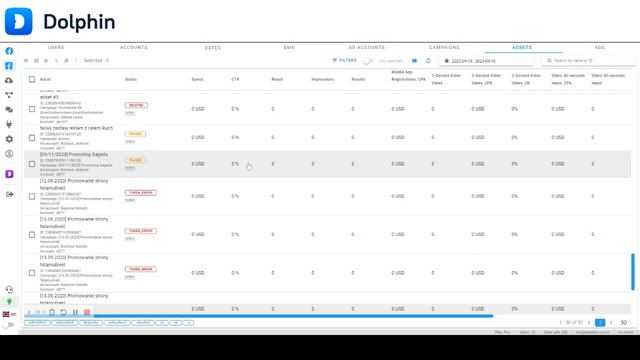Click the Impressions column header
This screenshot has height=360, width=640.
click(322, 79)
